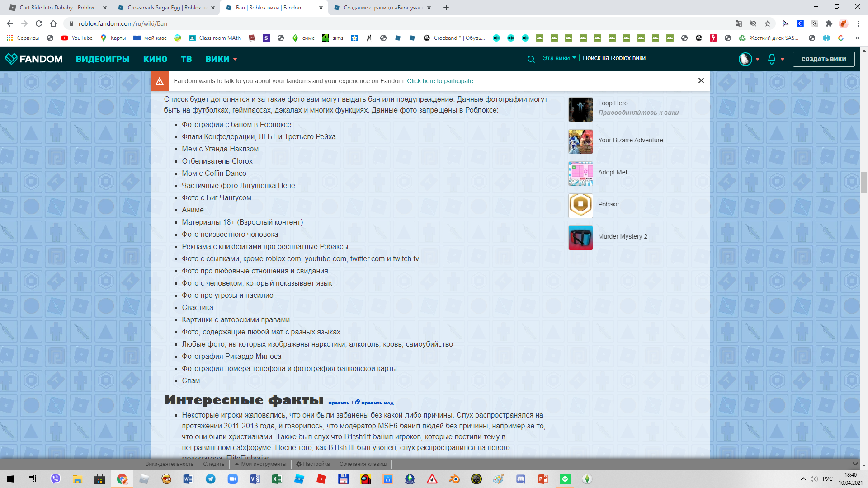Viewport: 868px width, 488px height.
Task: Open Сервисы apps bookmark
Action: 23,38
